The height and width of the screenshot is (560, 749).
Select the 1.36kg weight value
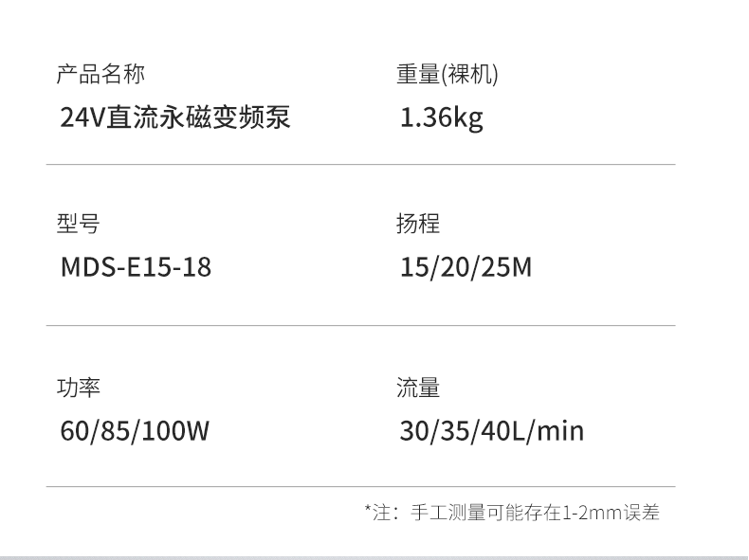[442, 117]
